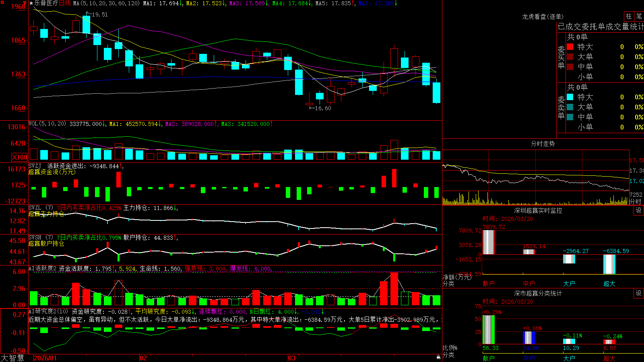Click the 净额(万元) axis label

coord(457,277)
